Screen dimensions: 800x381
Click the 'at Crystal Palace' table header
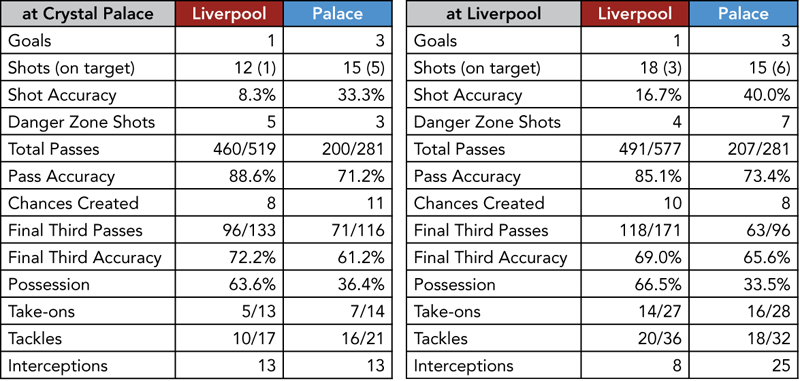click(x=88, y=14)
